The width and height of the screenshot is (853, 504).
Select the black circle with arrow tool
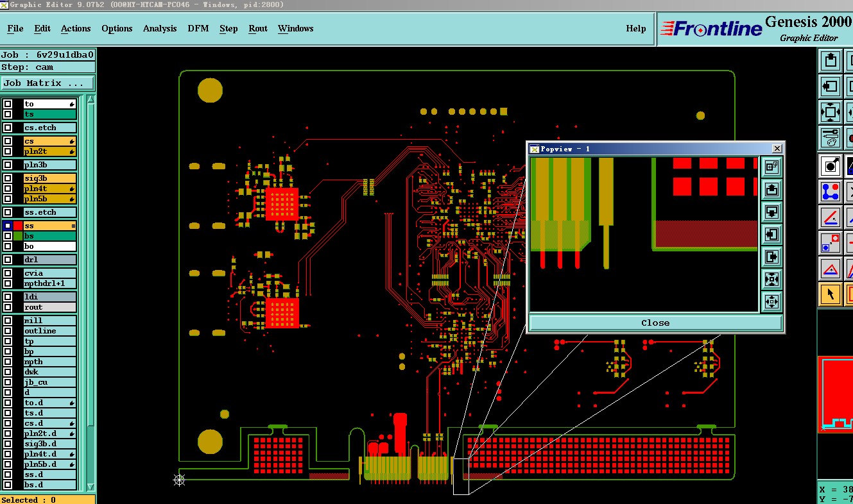[x=831, y=166]
